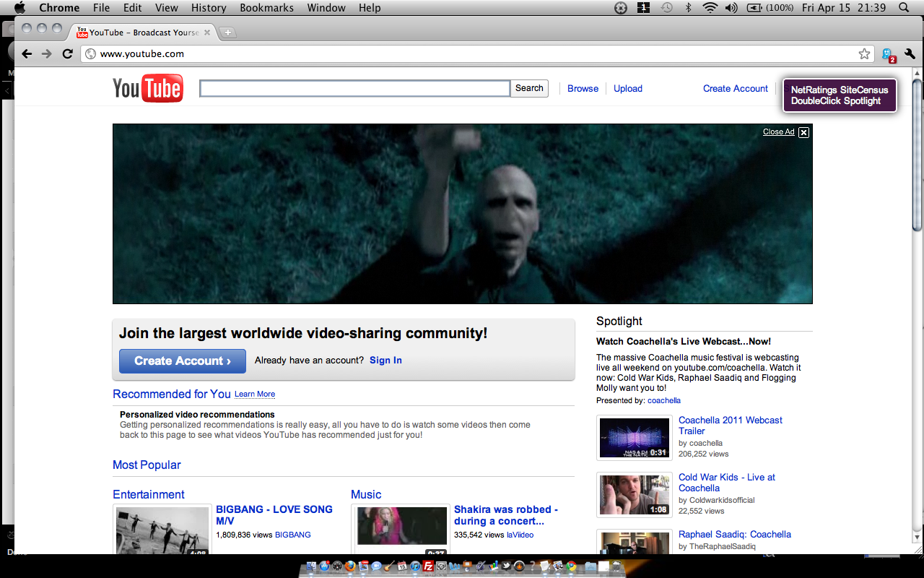
Task: Click the YouTube search input field
Action: point(354,88)
